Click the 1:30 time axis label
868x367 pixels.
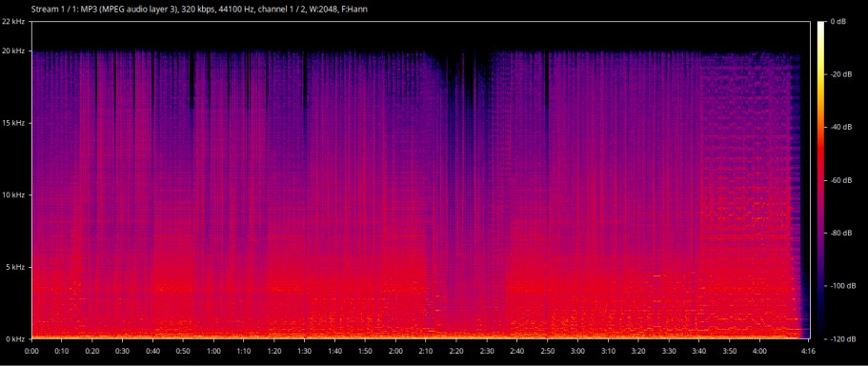(x=305, y=351)
